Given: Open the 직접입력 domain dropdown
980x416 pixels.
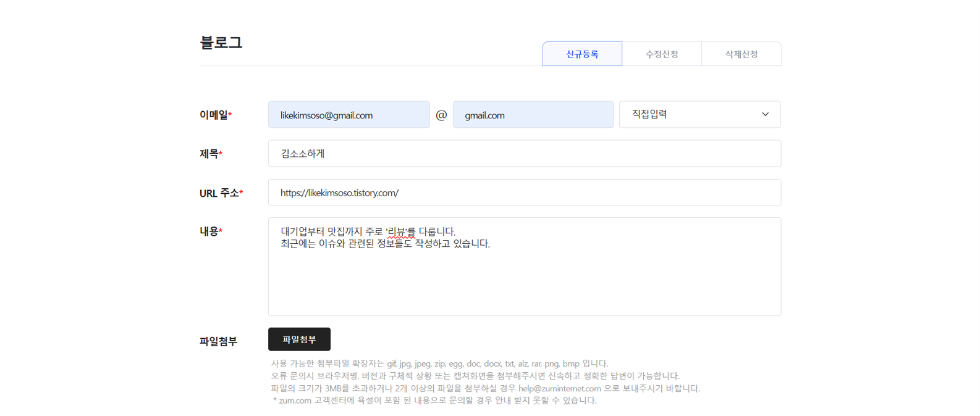Looking at the screenshot, I should 699,114.
